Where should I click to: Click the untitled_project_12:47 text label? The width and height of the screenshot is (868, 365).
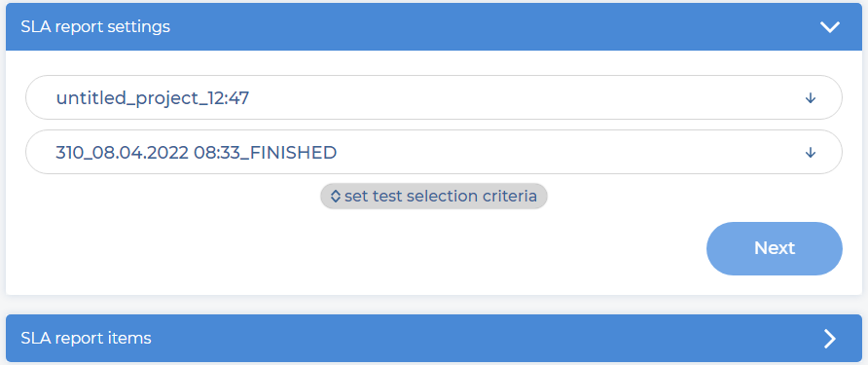point(153,98)
